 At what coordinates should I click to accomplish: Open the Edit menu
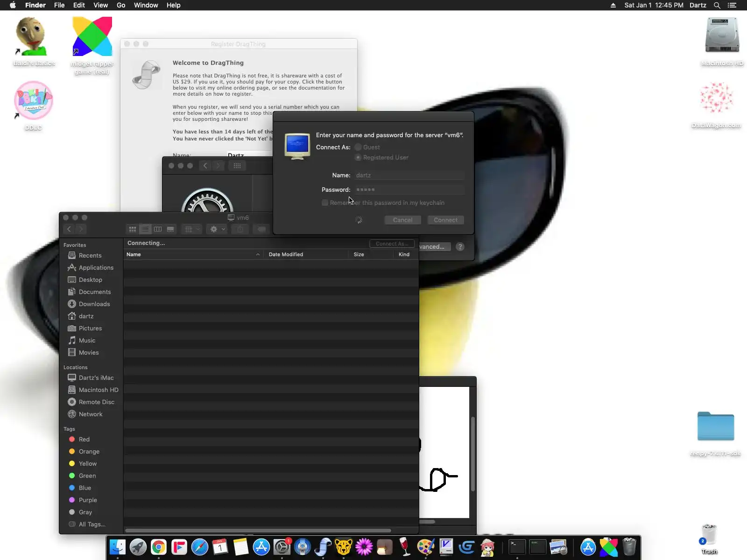[x=79, y=5]
